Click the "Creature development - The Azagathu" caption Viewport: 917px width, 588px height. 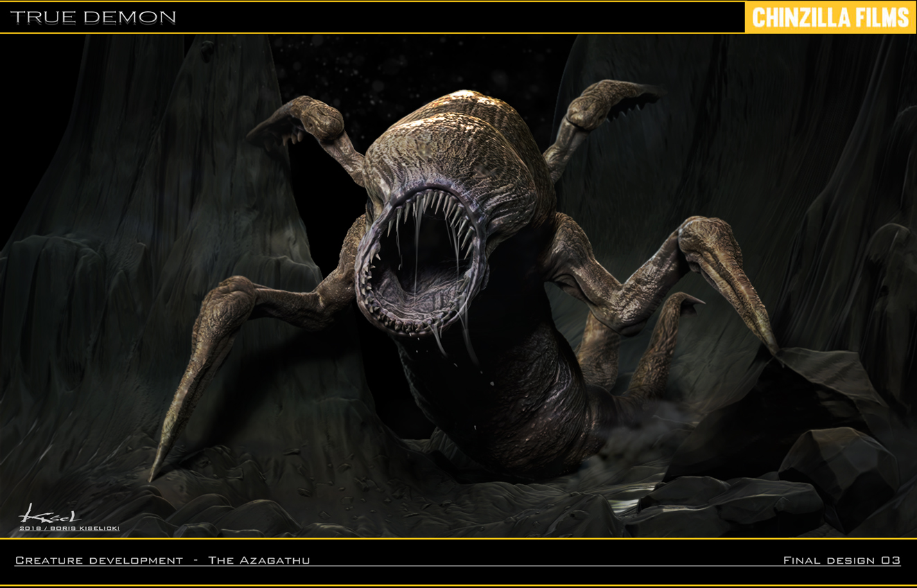[x=163, y=560]
